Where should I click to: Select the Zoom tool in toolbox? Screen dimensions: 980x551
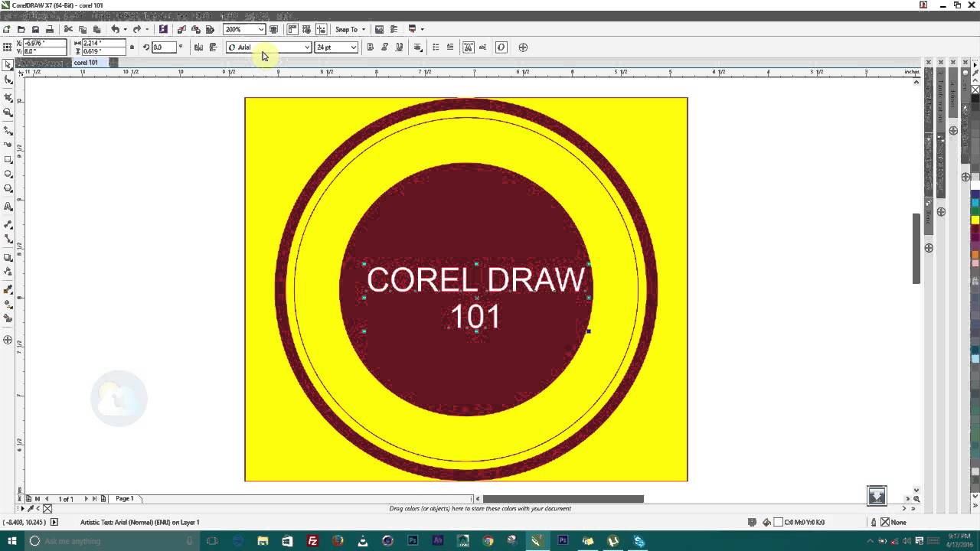(x=8, y=112)
